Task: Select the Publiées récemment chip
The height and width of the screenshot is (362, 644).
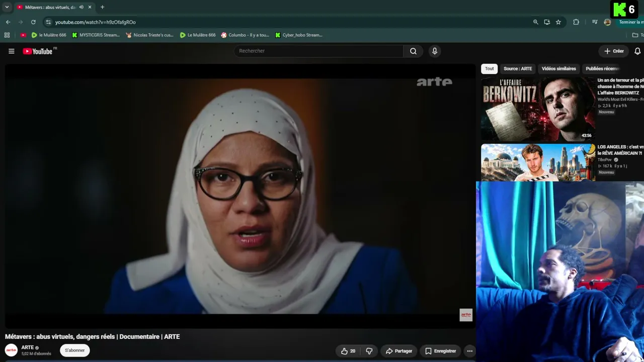Action: tap(603, 69)
